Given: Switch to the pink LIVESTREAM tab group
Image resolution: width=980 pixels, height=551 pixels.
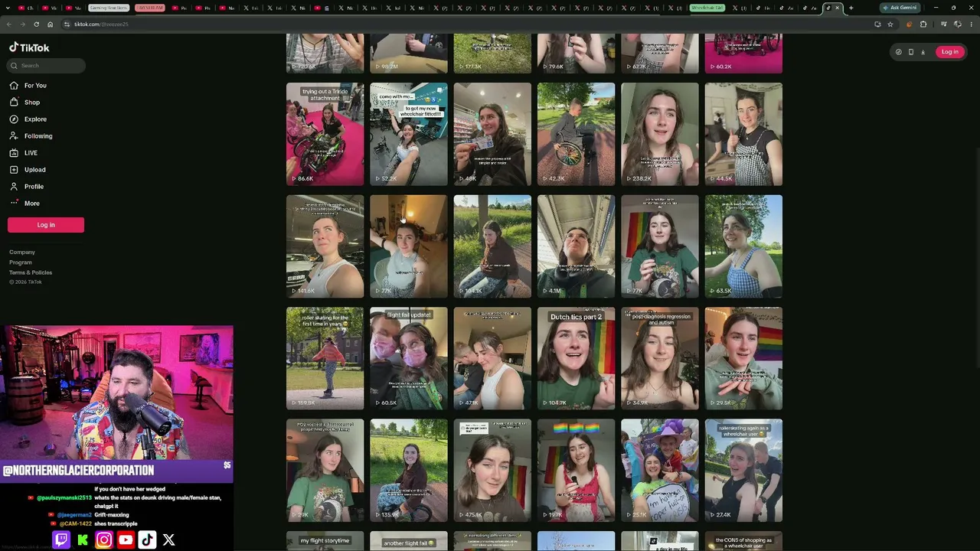Looking at the screenshot, I should [149, 8].
